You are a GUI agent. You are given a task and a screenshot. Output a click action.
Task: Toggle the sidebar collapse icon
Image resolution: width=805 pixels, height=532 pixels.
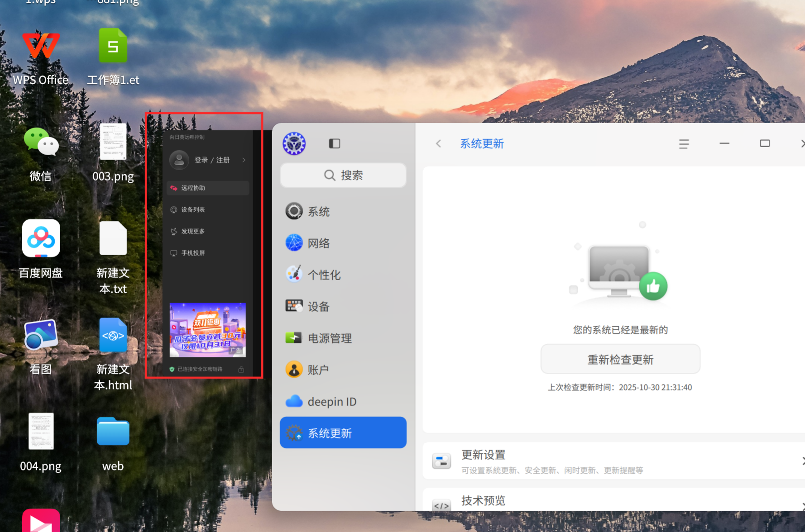point(335,144)
